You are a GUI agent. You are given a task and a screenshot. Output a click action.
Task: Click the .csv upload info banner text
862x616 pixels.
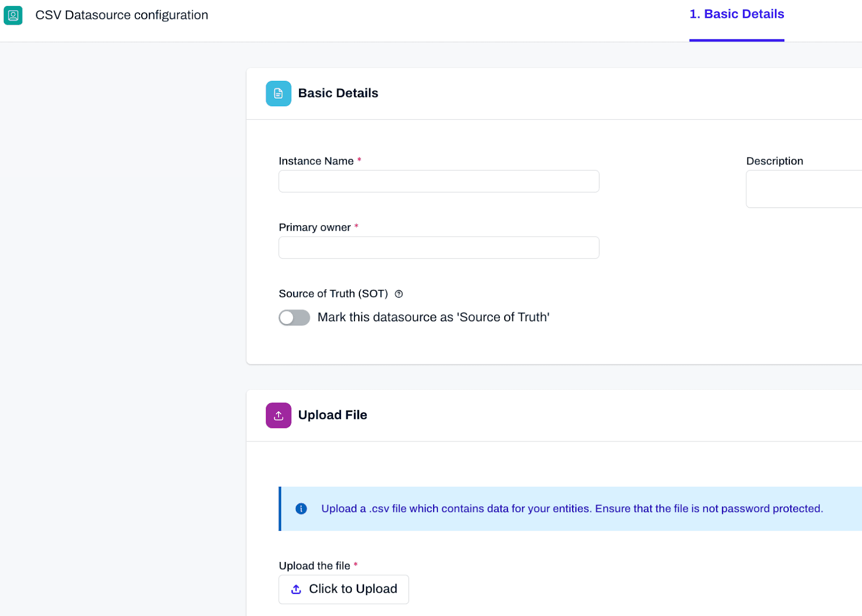coord(572,509)
